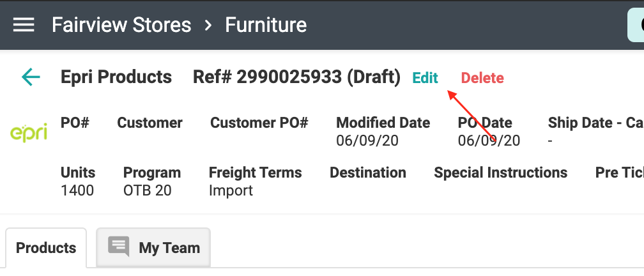
Task: Go back using the teal arrow
Action: 31,77
